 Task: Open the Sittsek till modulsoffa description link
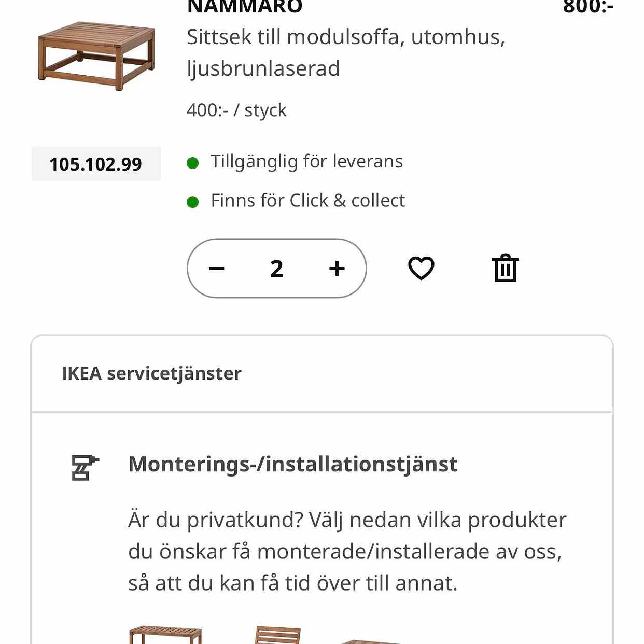pyautogui.click(x=346, y=52)
